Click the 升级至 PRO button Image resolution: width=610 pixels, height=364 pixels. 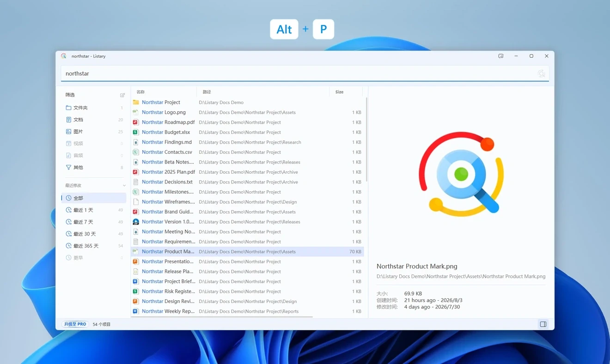[x=75, y=324]
